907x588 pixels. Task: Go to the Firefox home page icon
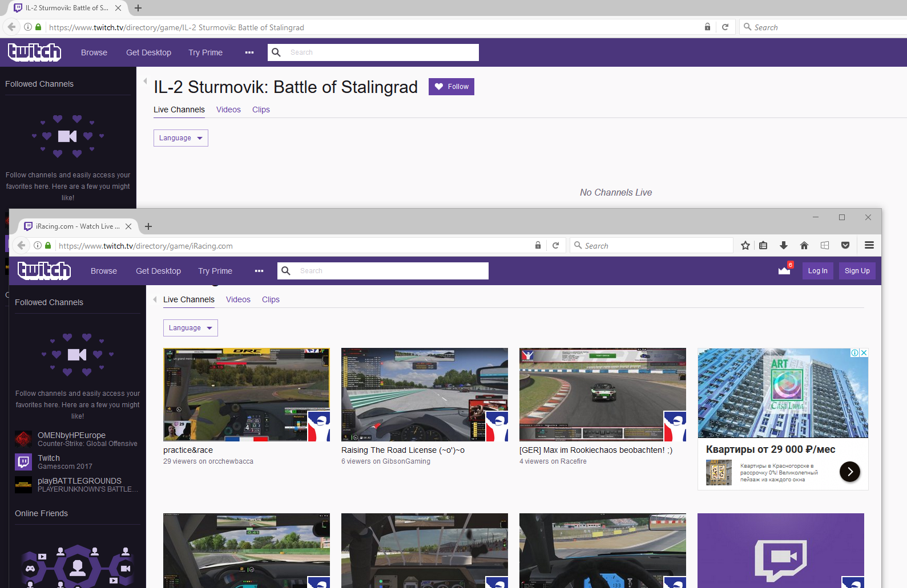point(804,245)
